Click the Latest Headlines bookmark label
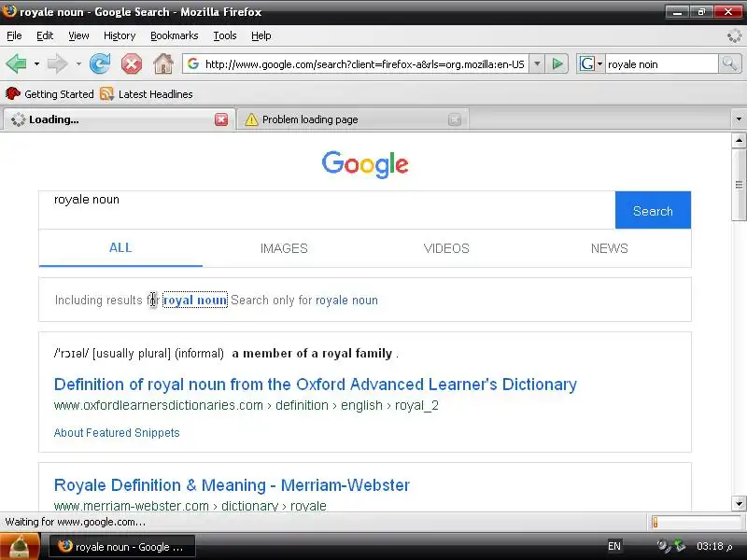Image resolution: width=747 pixels, height=560 pixels. [x=155, y=94]
